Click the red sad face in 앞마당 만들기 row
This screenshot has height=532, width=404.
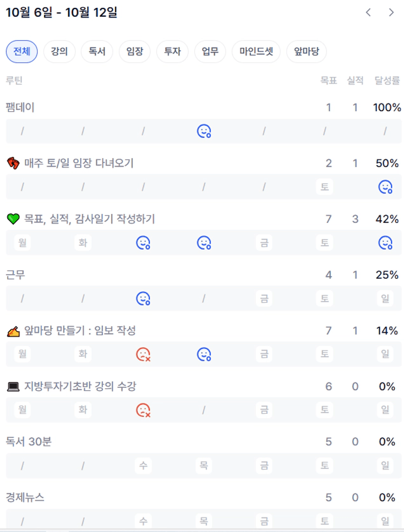pyautogui.click(x=143, y=354)
